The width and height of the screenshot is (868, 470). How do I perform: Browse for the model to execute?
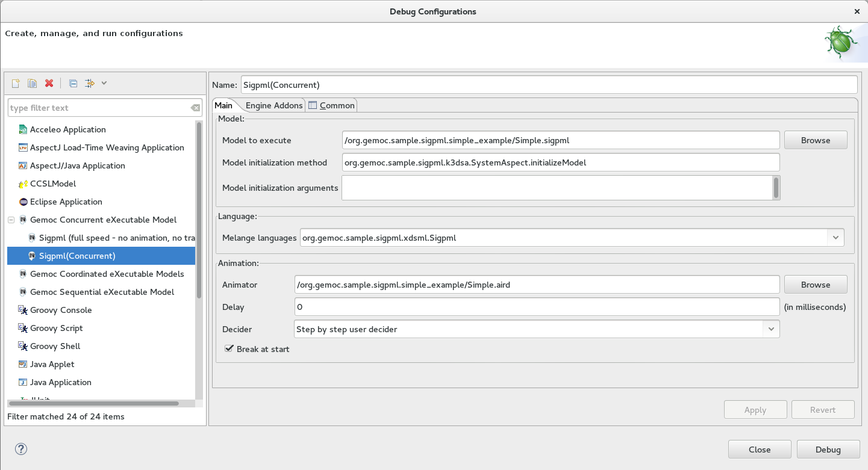[815, 140]
